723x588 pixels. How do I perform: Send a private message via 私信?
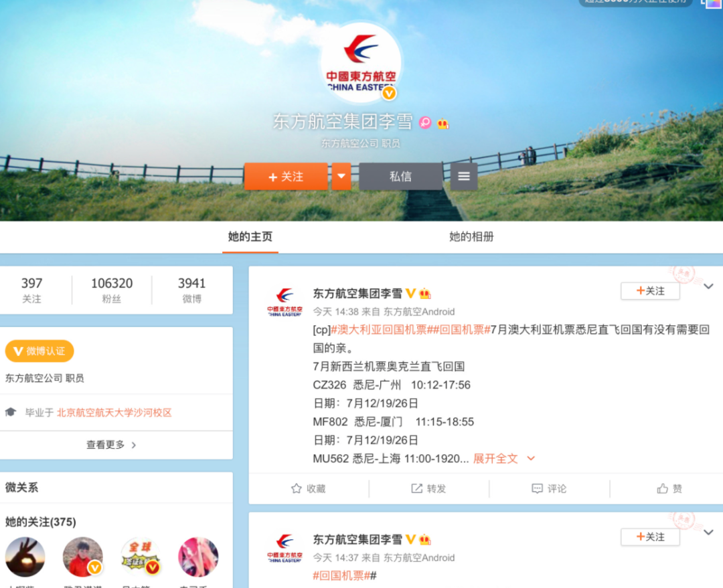(x=400, y=177)
